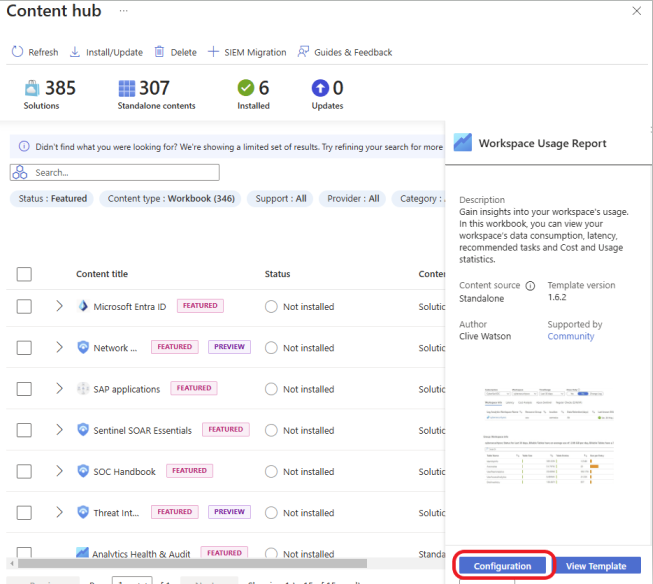This screenshot has width=653, height=584.
Task: Open the Support : All filter
Action: (x=280, y=199)
